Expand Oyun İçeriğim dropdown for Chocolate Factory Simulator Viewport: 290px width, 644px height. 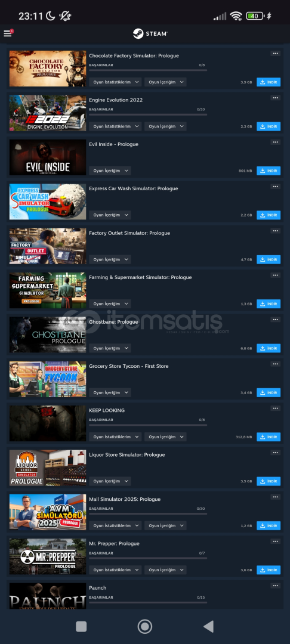click(165, 82)
